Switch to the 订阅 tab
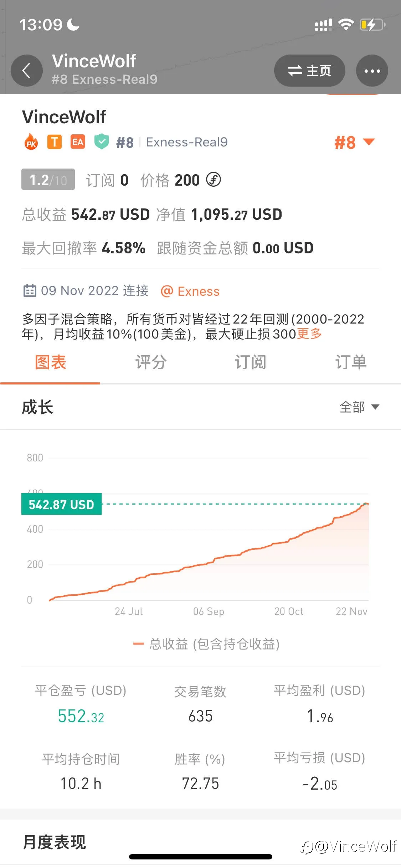The image size is (401, 868). [x=251, y=362]
